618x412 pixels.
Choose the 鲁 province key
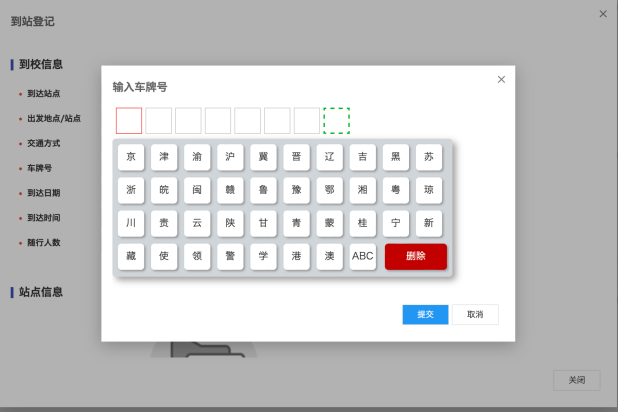coord(263,190)
